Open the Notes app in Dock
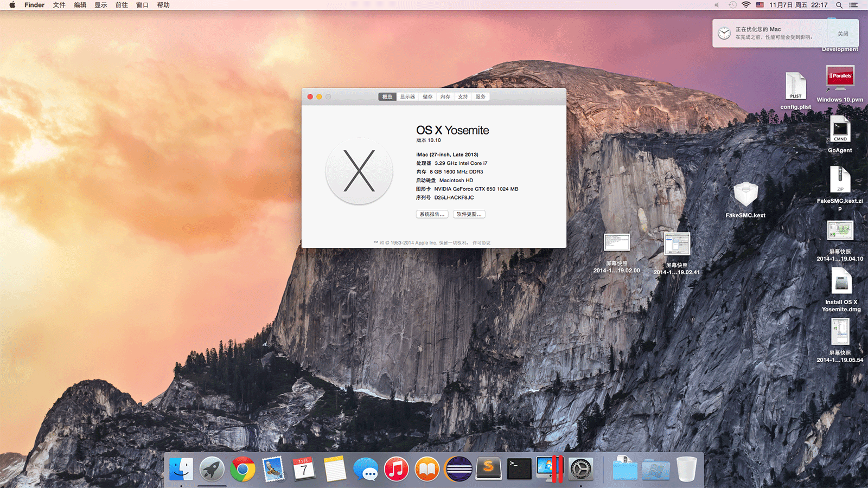The width and height of the screenshot is (868, 488). pyautogui.click(x=335, y=468)
